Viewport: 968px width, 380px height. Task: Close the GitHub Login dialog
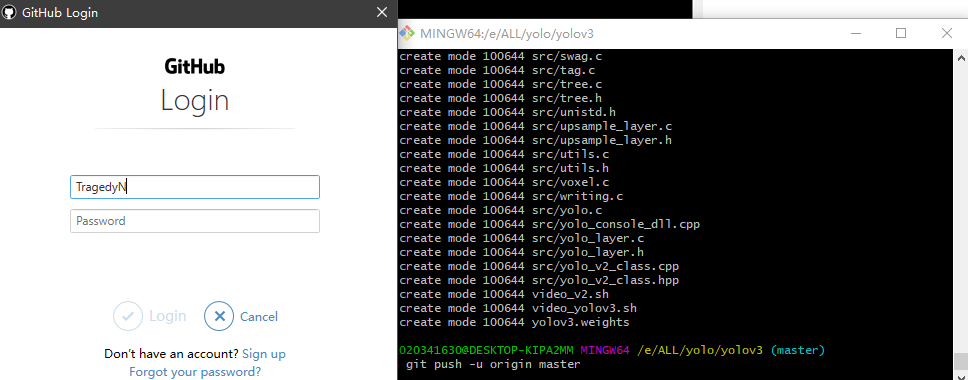(x=382, y=12)
